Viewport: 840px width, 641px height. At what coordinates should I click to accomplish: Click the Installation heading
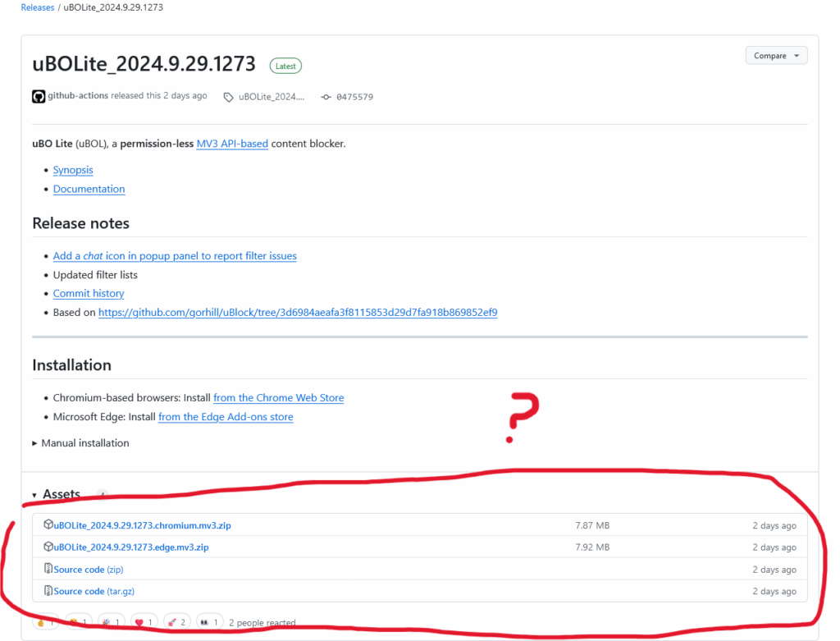click(72, 365)
